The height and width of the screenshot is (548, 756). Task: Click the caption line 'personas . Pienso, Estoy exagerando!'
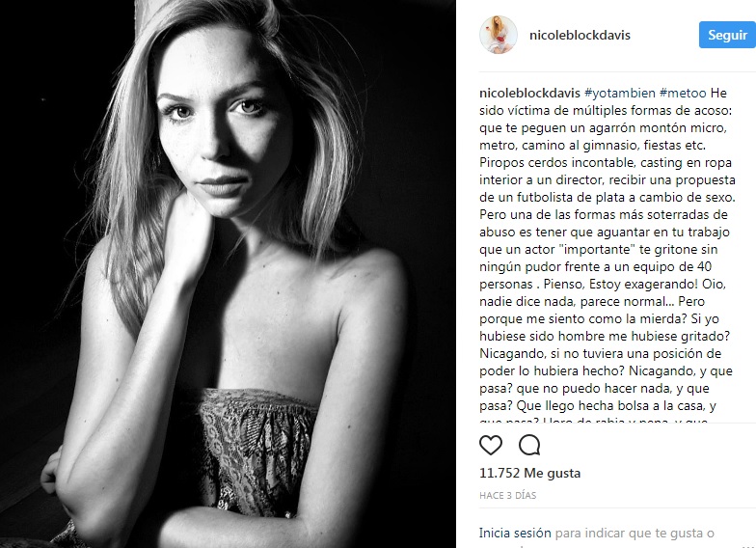click(x=603, y=284)
